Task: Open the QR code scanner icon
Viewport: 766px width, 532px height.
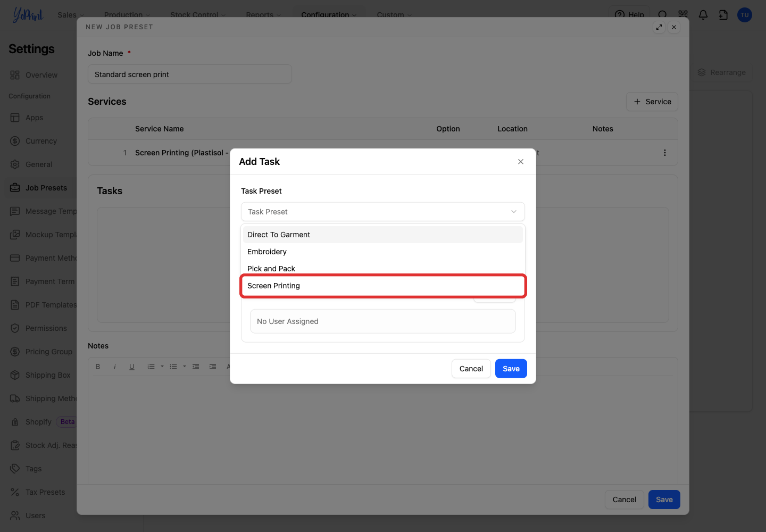Action: pos(683,15)
